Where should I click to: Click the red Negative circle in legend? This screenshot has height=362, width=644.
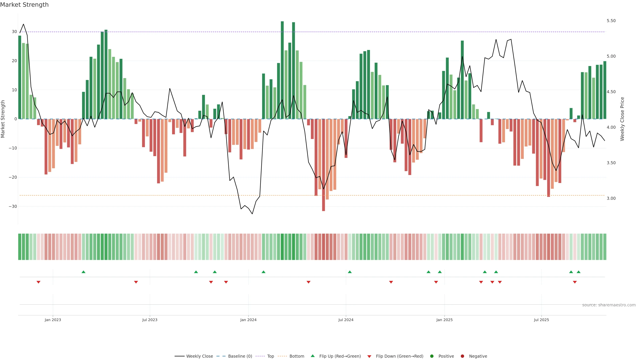point(462,356)
